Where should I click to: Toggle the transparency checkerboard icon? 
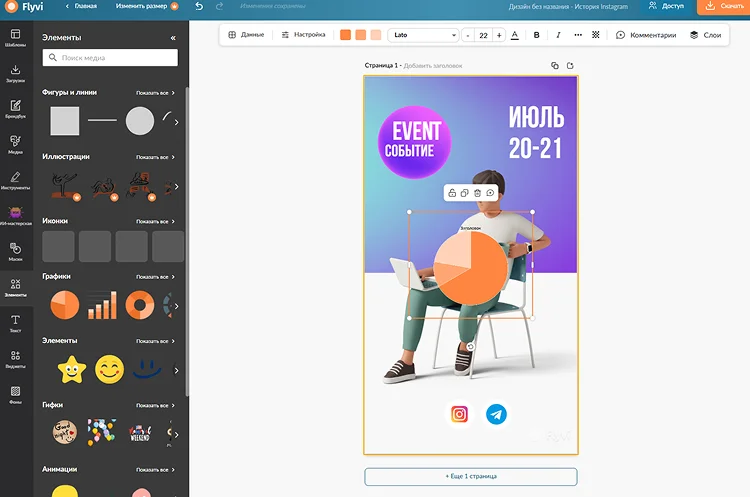[x=596, y=35]
